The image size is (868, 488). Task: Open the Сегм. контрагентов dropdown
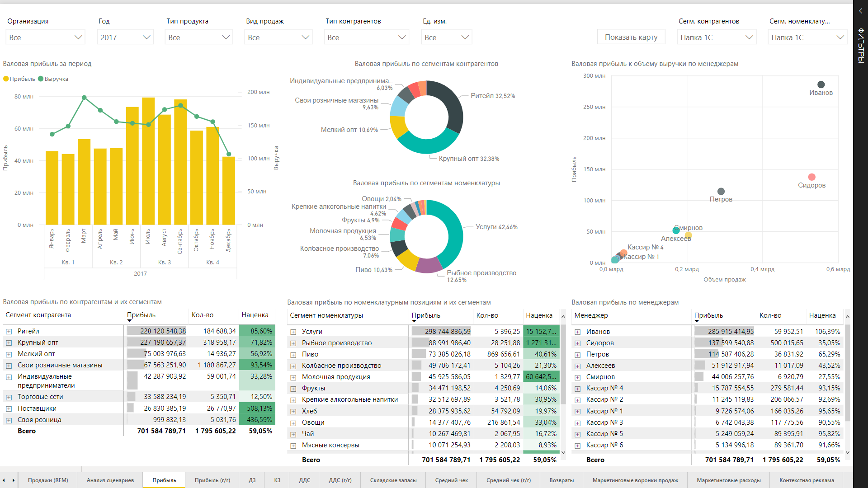(717, 37)
